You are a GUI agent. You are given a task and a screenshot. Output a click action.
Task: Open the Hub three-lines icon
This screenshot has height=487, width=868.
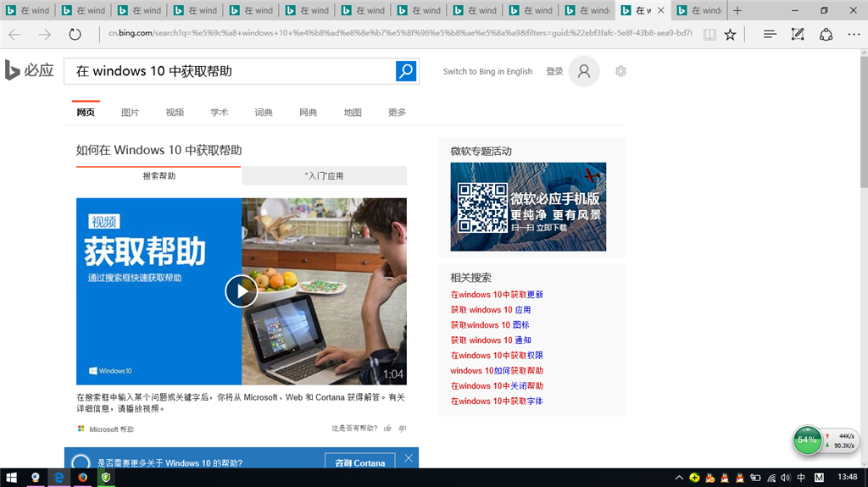[x=770, y=35]
